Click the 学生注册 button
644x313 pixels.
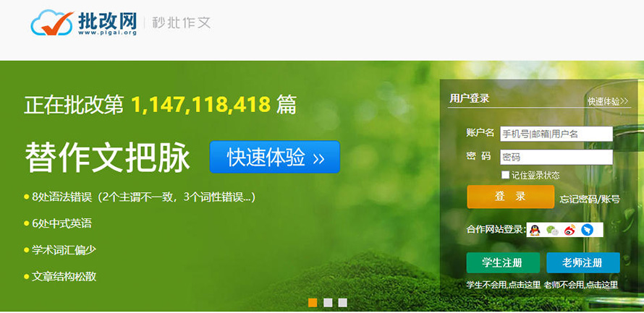503,262
